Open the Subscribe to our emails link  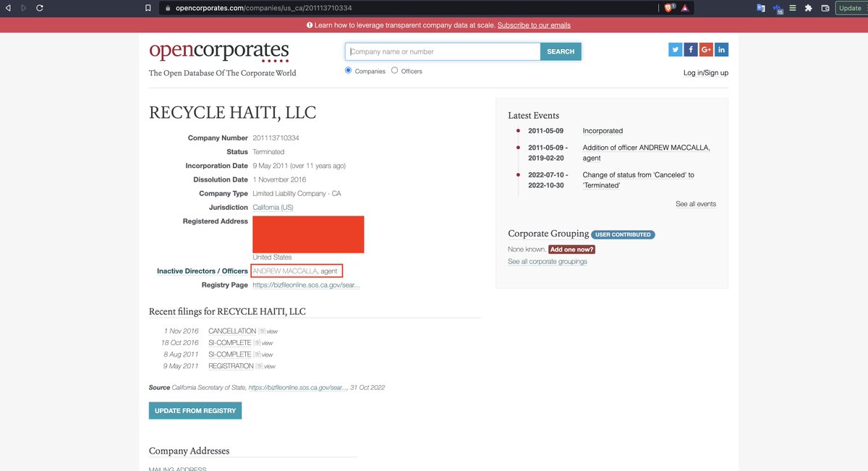pyautogui.click(x=534, y=25)
